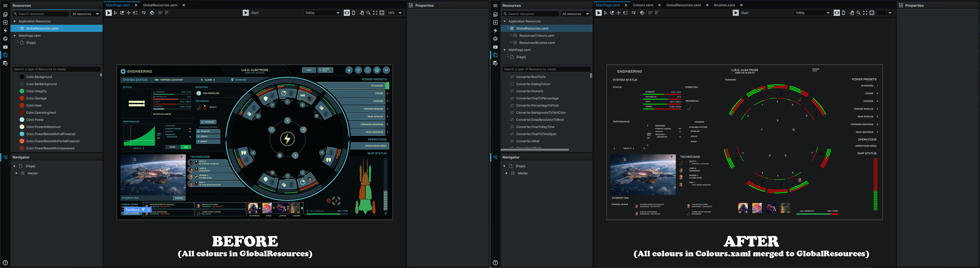Toggle portrait phone orientation in the BEFORE toolbar
Screen dimensions: 980x268
point(353,13)
